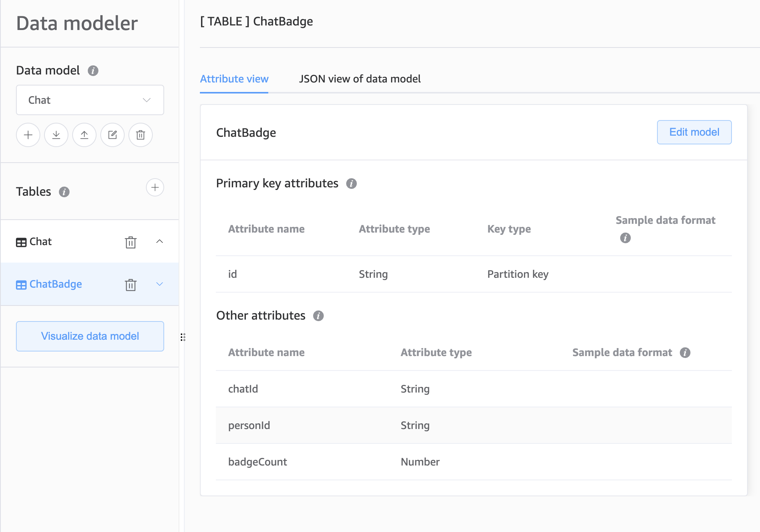Screen dimensions: 760x532
Task: Click the Edit model button
Action: click(694, 132)
